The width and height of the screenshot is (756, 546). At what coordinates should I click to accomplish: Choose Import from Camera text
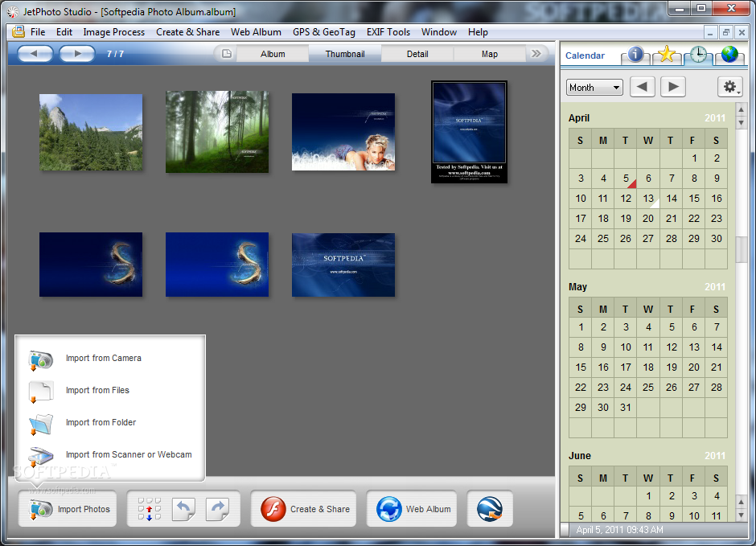pos(104,358)
